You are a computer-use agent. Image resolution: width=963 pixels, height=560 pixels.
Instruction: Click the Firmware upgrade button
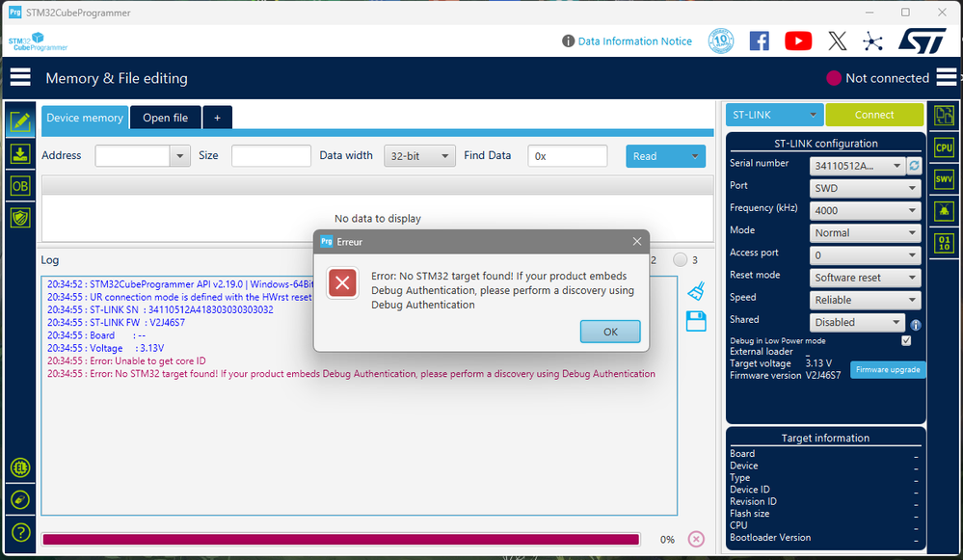[x=888, y=370]
